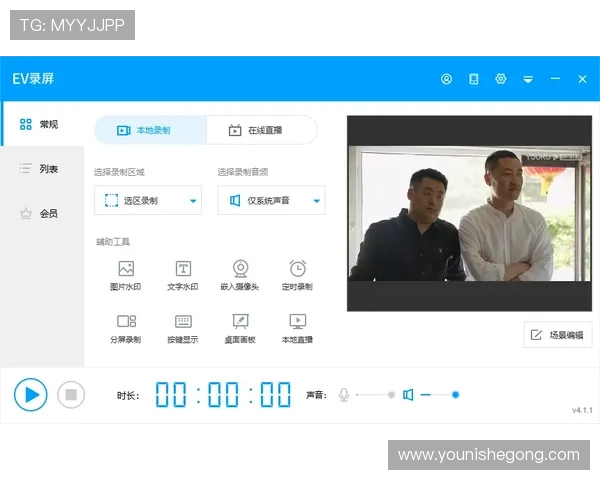
Task: Open the user account icon
Action: [446, 79]
